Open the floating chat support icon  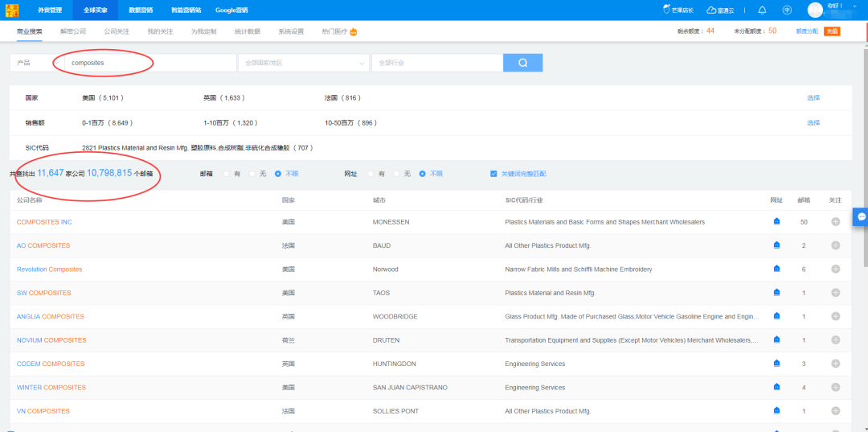862,217
